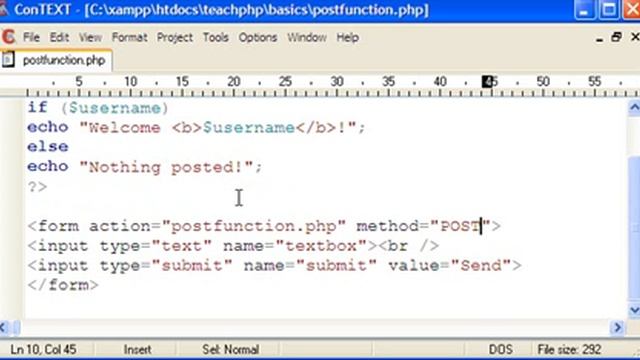Click the 'POST' method value
This screenshot has height=360, width=640.
(x=460, y=226)
